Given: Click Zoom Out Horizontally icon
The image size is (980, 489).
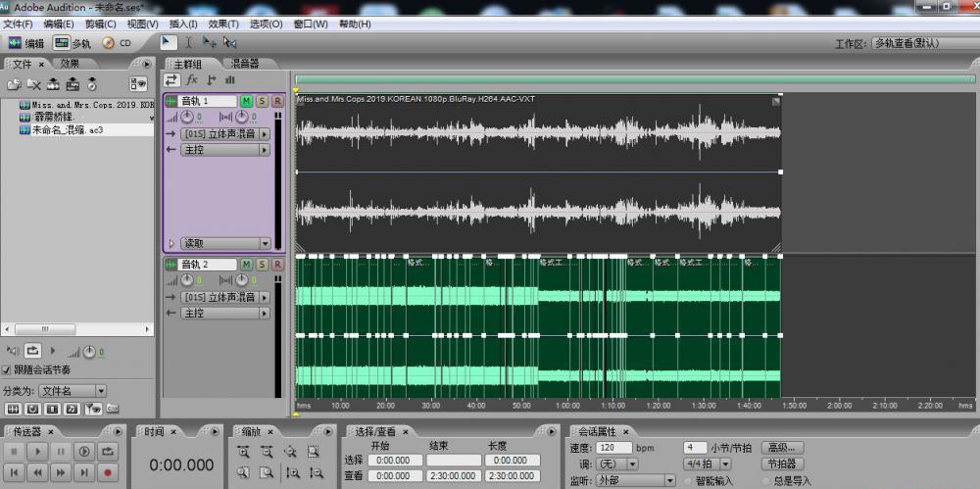Looking at the screenshot, I should coord(267,452).
